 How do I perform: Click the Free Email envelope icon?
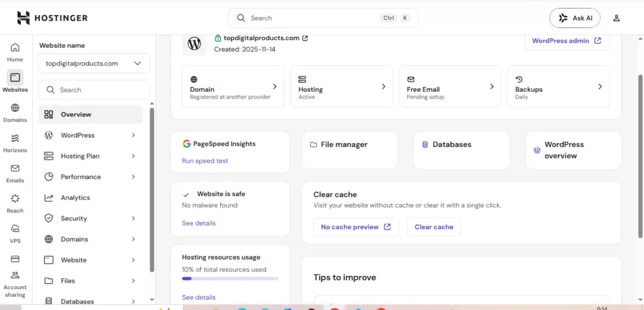click(x=411, y=79)
